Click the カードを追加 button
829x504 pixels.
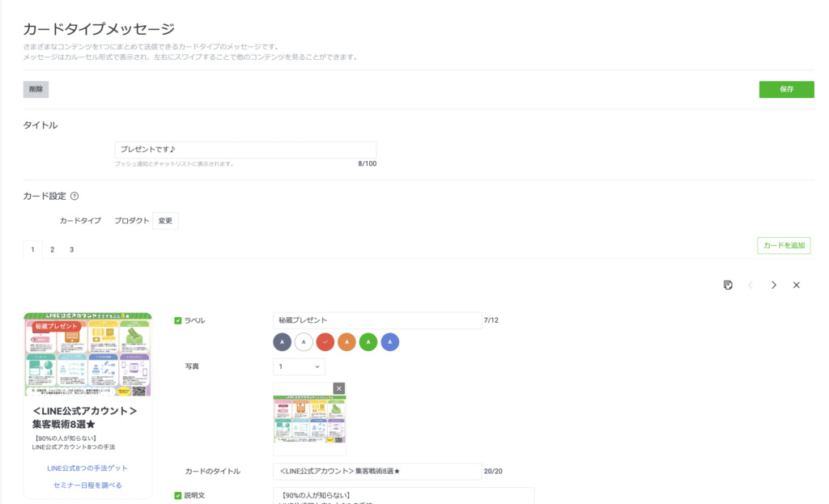coord(784,245)
